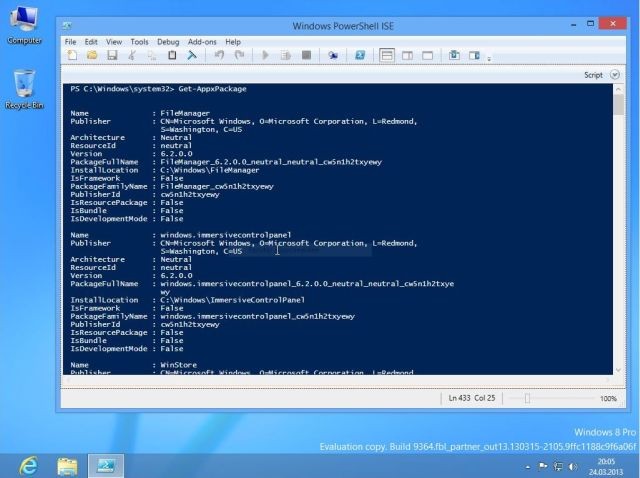Create a new script with the New icon
640x478 pixels.
[72, 55]
